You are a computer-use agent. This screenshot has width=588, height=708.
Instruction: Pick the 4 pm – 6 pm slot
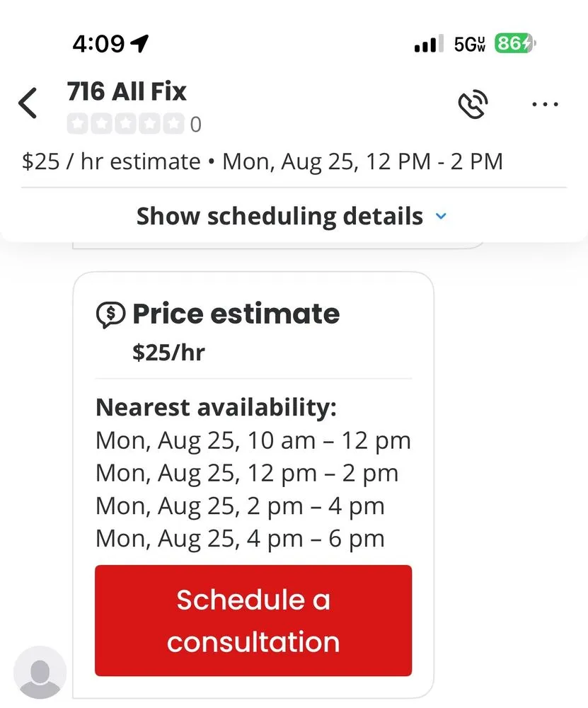click(240, 539)
